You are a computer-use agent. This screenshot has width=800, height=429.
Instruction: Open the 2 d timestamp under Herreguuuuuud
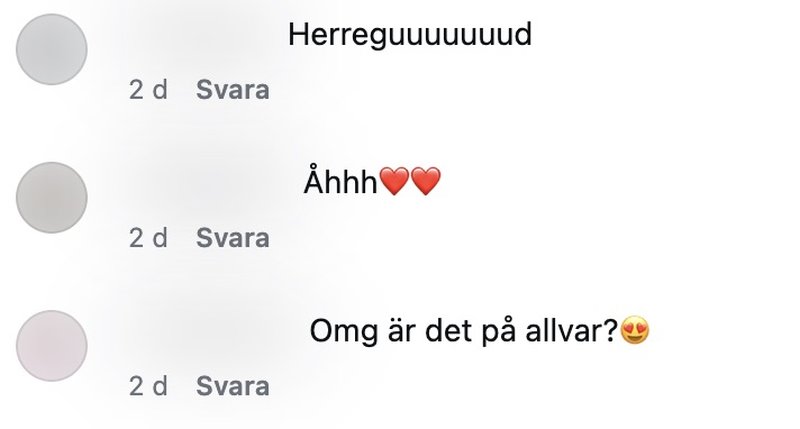(148, 90)
